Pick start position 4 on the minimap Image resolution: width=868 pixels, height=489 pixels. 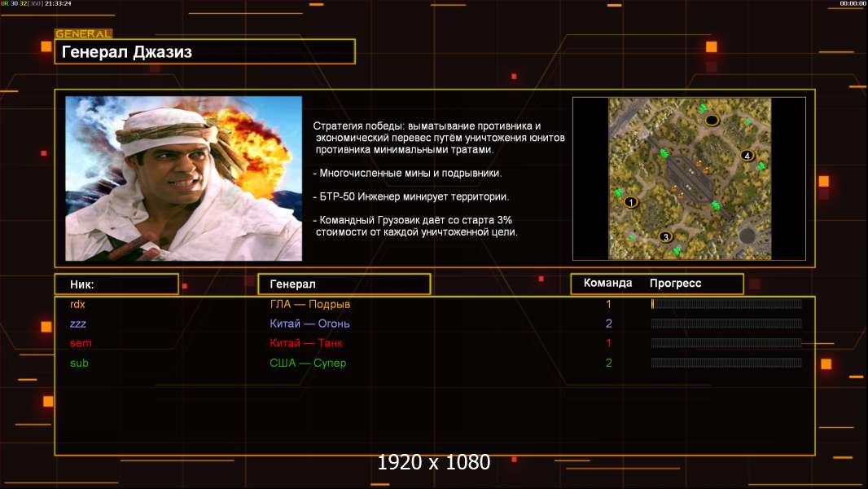[747, 155]
